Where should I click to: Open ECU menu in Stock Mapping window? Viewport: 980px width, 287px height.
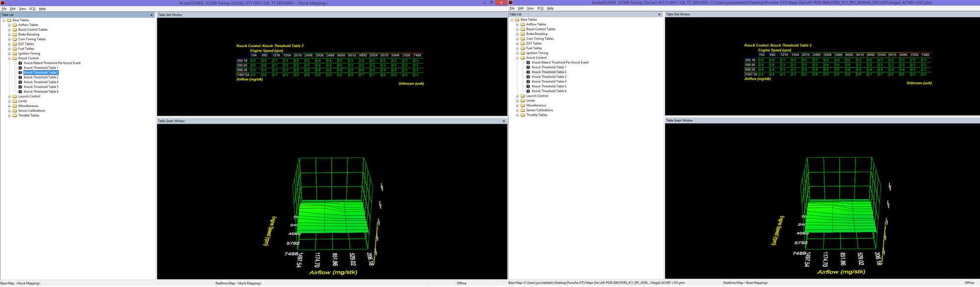(x=32, y=9)
